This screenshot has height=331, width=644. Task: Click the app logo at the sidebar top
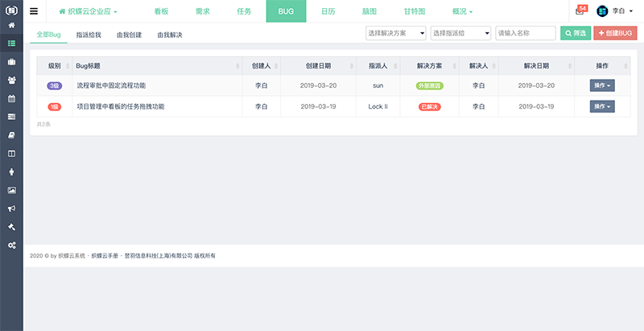(x=11, y=10)
